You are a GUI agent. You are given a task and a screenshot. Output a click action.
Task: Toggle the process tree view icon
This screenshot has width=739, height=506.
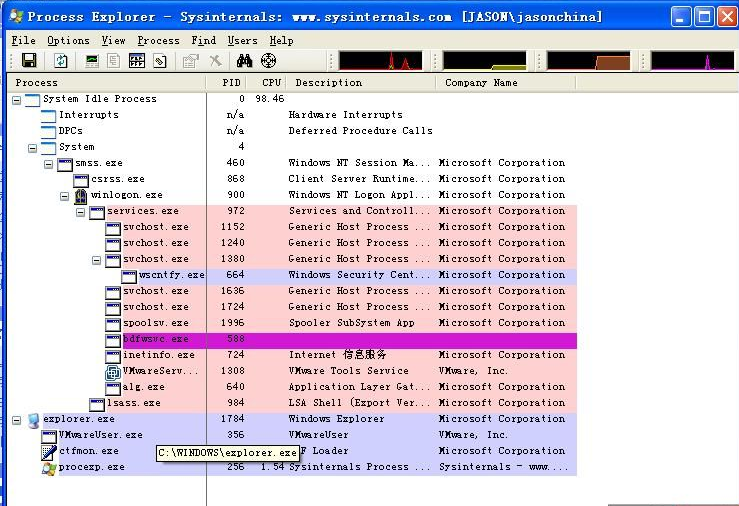point(114,61)
